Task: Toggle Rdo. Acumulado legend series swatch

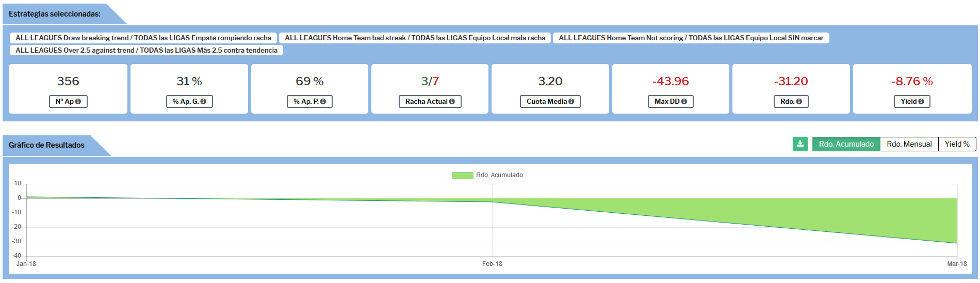Action: coord(462,176)
